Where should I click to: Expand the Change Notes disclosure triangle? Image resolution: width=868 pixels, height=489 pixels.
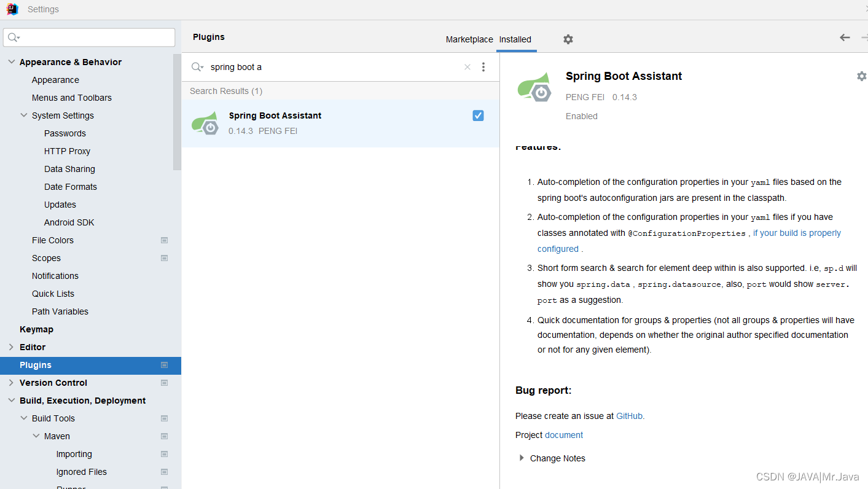coord(522,458)
